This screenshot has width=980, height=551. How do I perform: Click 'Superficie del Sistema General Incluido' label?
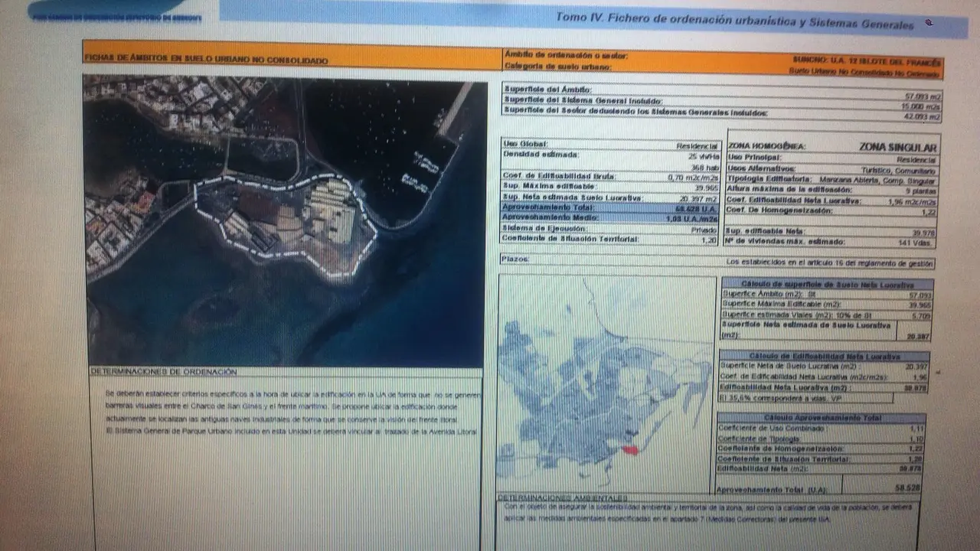583,100
